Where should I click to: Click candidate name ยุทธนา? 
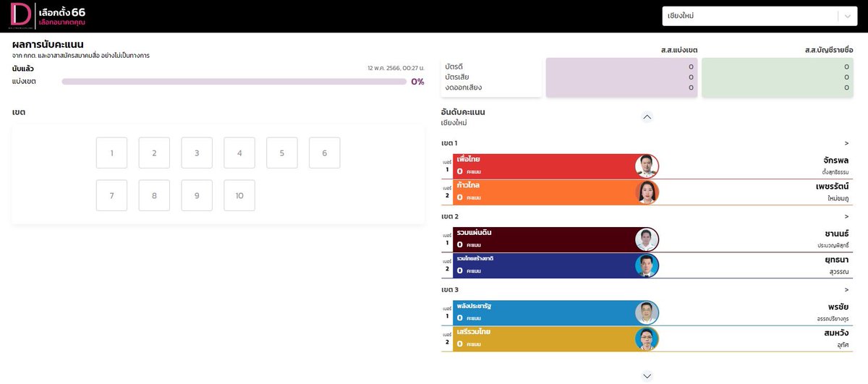(x=836, y=260)
